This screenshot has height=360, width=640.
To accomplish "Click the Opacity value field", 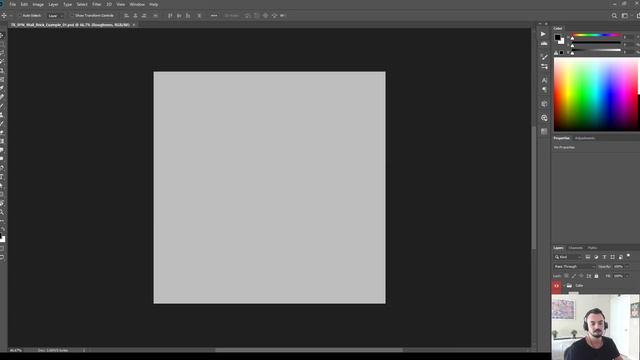I will pos(619,267).
